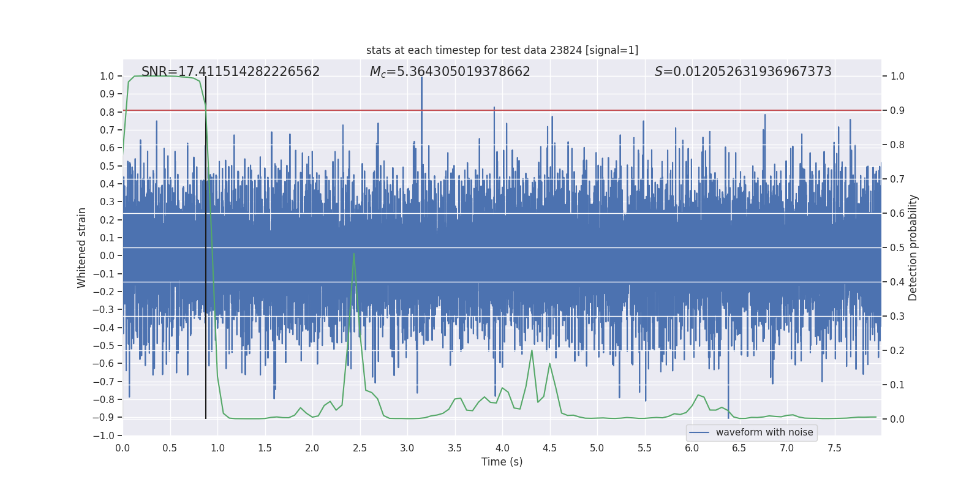Screen dimensions: 980x490
Task: Click the Mc chirp mass annotation
Action: (x=450, y=72)
